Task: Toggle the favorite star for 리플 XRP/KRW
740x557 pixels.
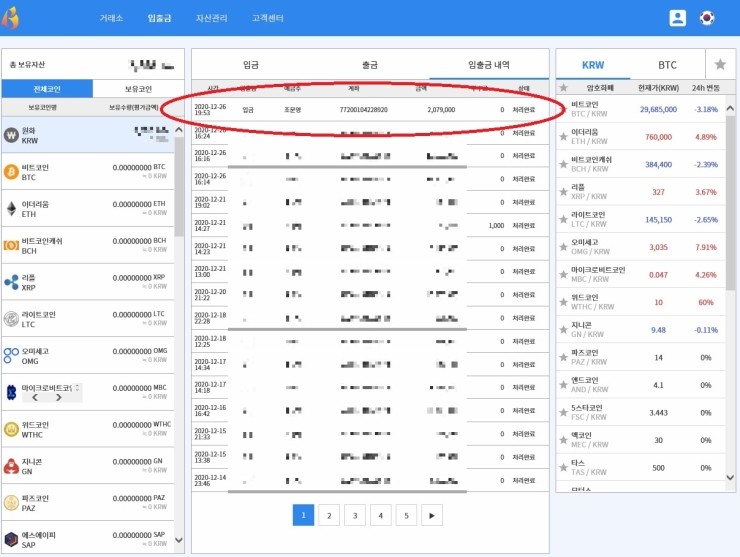Action: pyautogui.click(x=563, y=191)
